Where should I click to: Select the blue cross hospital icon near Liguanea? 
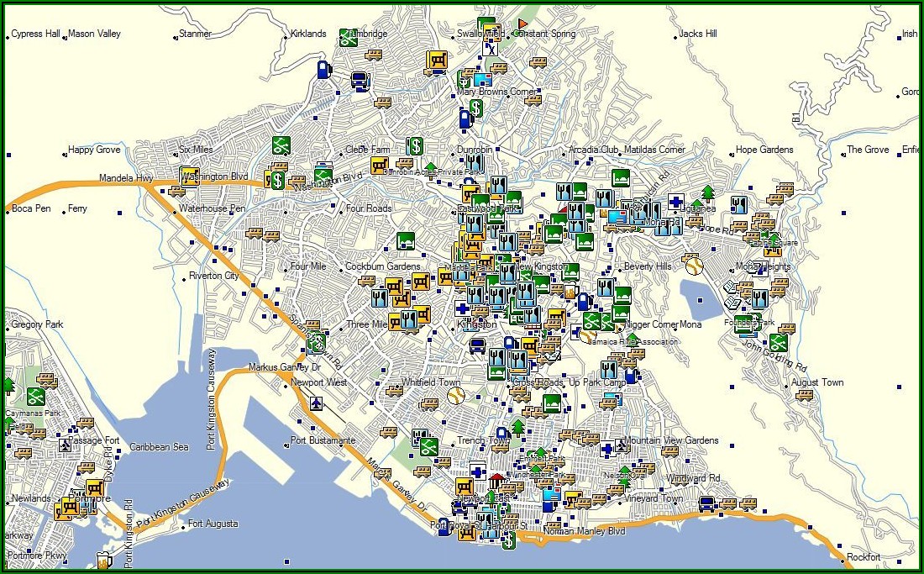[675, 203]
